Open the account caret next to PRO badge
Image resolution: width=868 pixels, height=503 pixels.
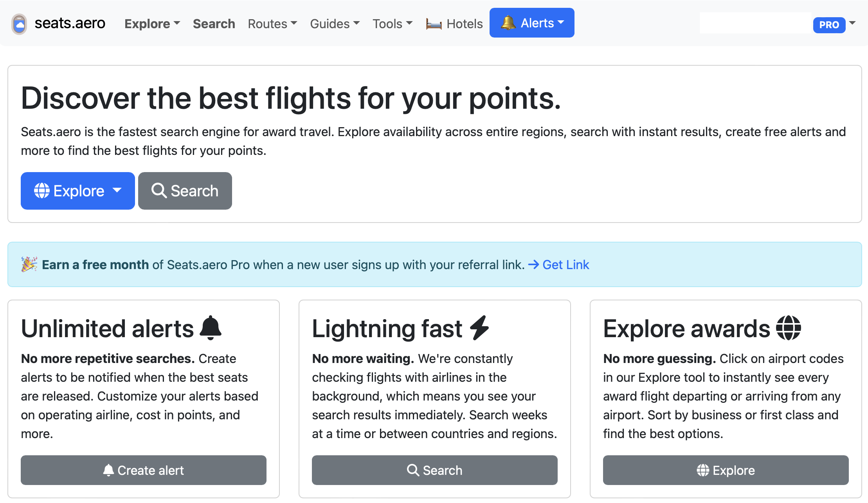coord(852,23)
